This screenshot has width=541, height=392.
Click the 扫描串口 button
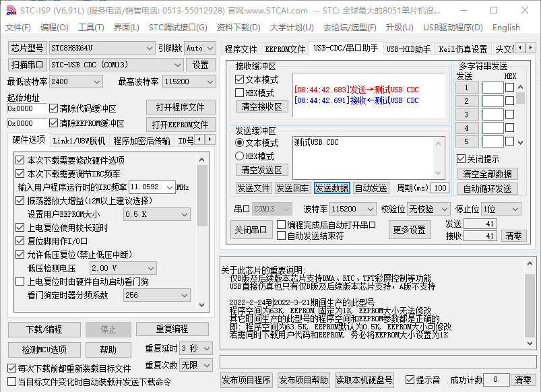coord(27,65)
